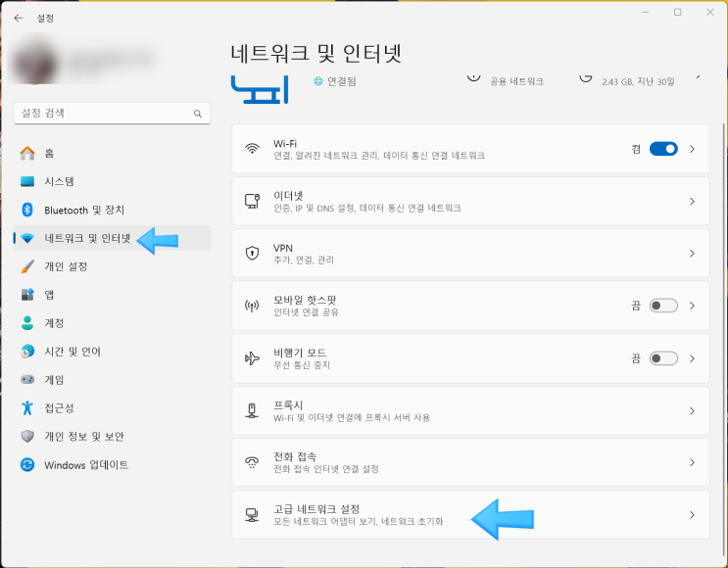Click the 연결됨 connection status text
Screen dimensions: 728x568
click(342, 81)
